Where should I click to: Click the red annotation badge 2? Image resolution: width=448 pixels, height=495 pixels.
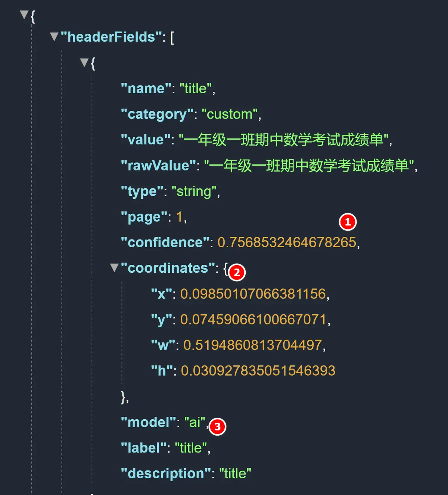click(x=237, y=272)
